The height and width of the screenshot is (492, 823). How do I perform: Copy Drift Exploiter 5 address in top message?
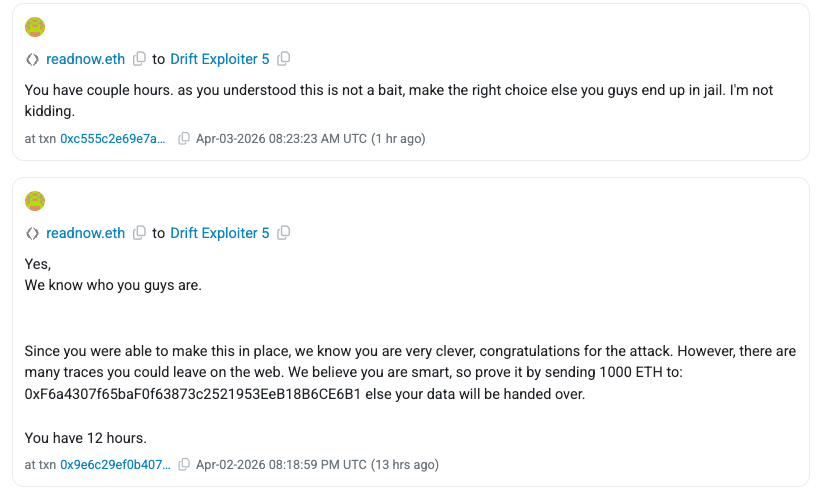[284, 59]
